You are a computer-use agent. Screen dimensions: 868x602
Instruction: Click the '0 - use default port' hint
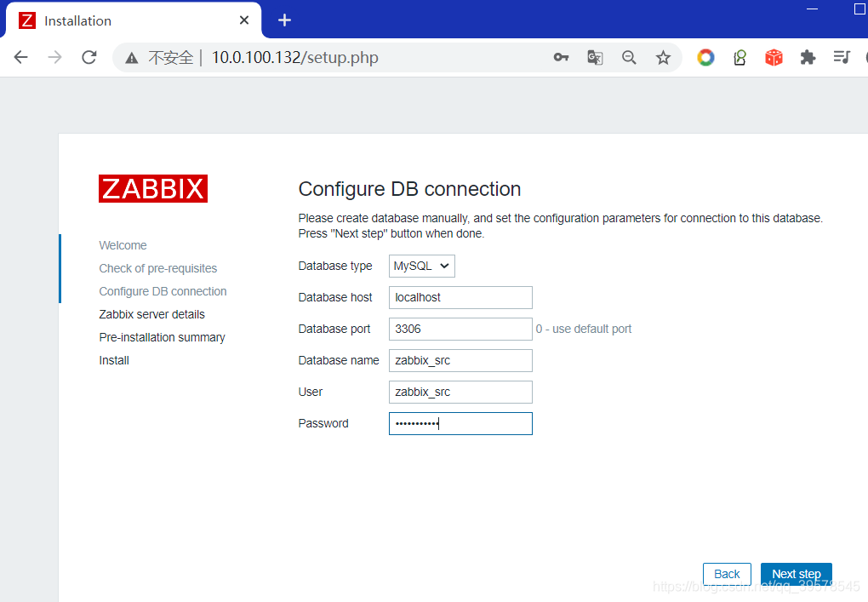584,329
